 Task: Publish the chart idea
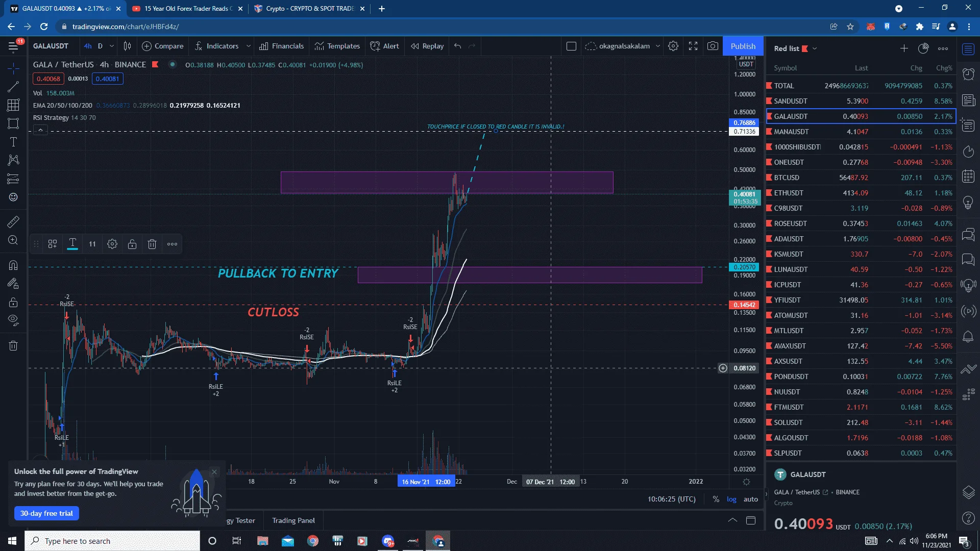click(743, 46)
